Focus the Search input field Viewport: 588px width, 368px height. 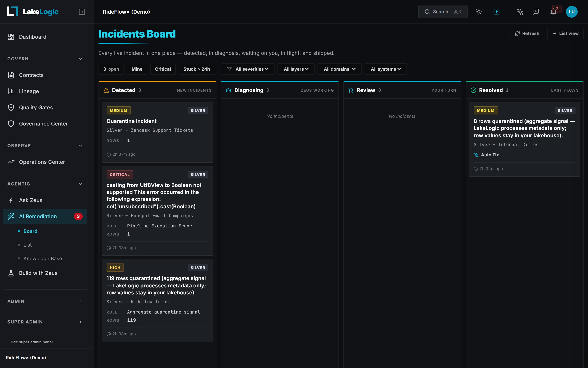pyautogui.click(x=443, y=12)
